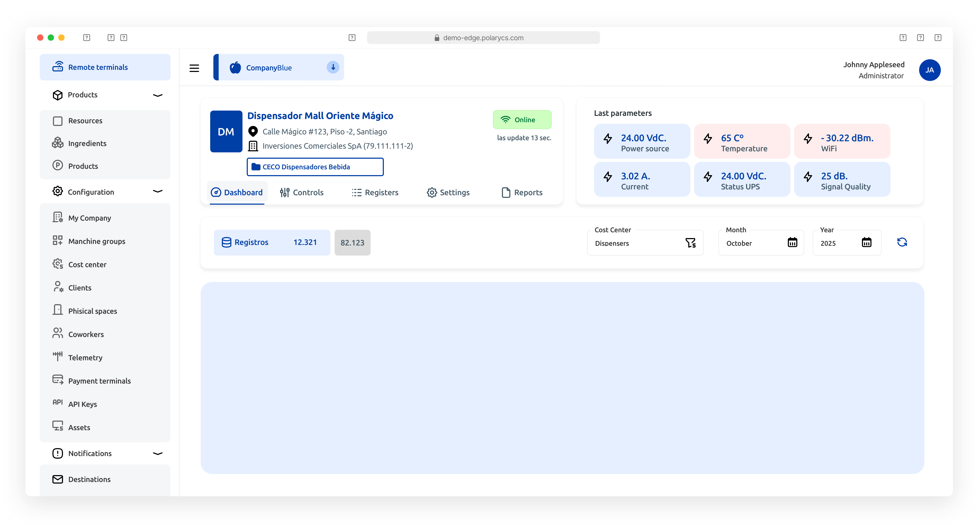Select the 25 dB. Signal Quality card
The image size is (980, 528).
tap(842, 179)
